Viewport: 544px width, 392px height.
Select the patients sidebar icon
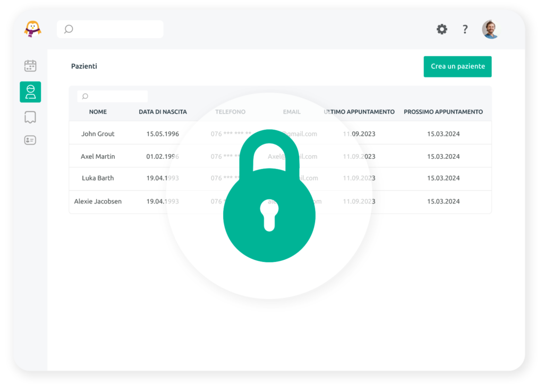[30, 92]
